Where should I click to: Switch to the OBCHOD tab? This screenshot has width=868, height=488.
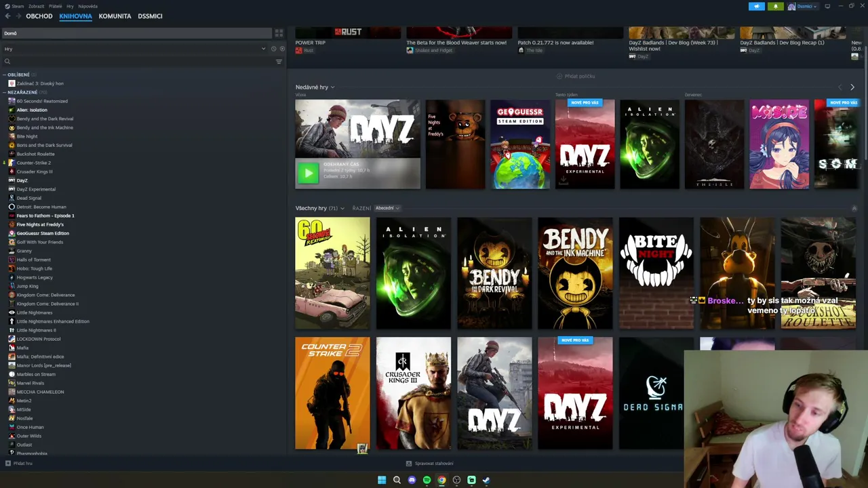(39, 16)
